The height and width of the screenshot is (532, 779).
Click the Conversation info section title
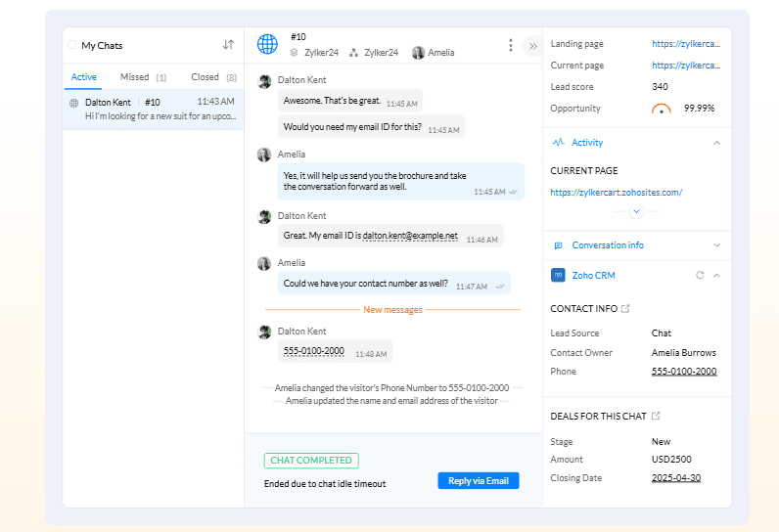608,245
